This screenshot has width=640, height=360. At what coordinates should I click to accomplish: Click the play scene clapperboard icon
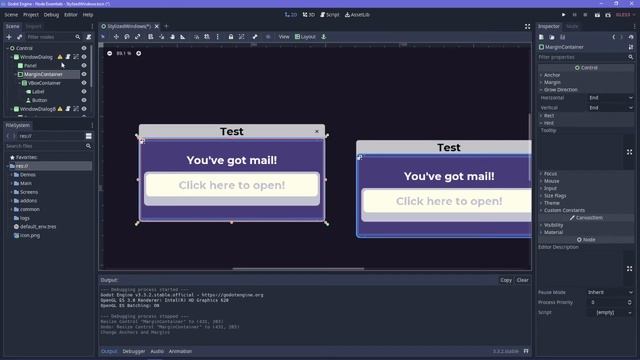597,15
